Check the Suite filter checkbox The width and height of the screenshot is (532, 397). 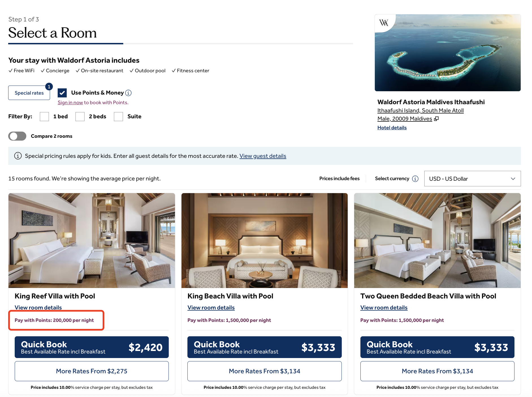coord(118,117)
